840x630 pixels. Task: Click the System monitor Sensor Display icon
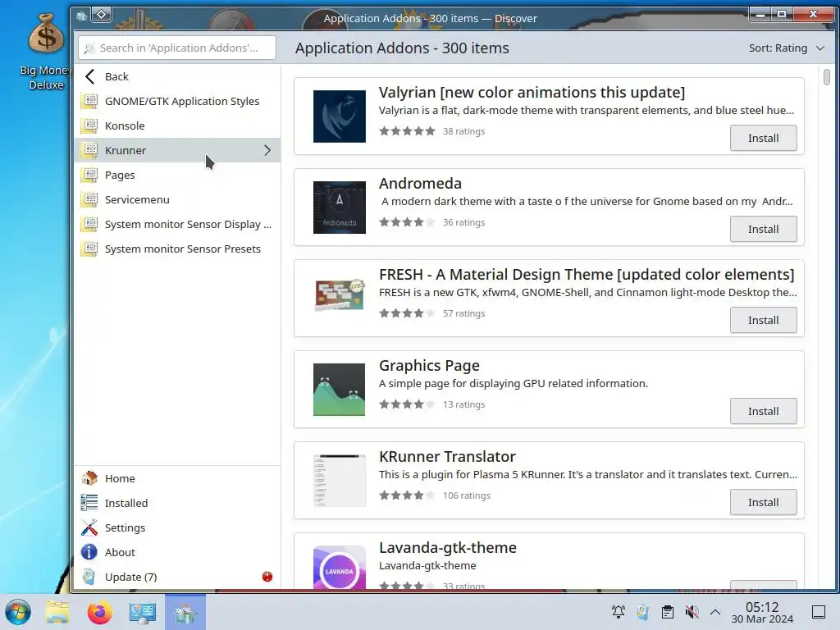coord(89,225)
